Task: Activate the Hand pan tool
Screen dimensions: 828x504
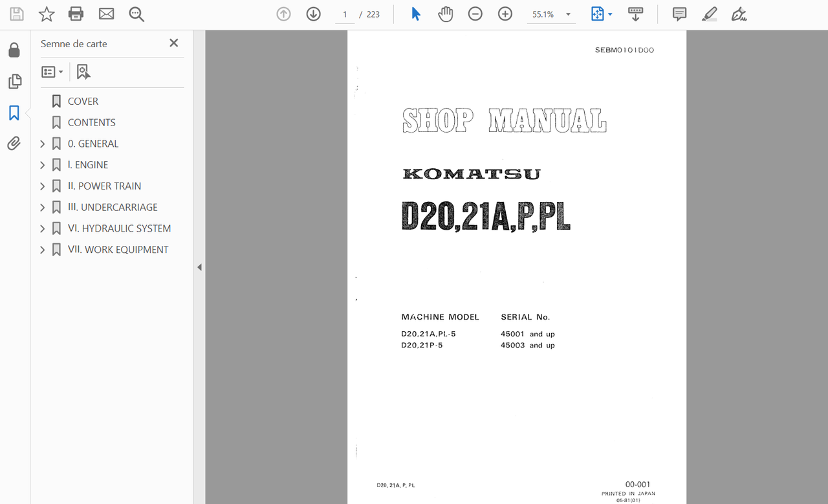Action: 445,14
